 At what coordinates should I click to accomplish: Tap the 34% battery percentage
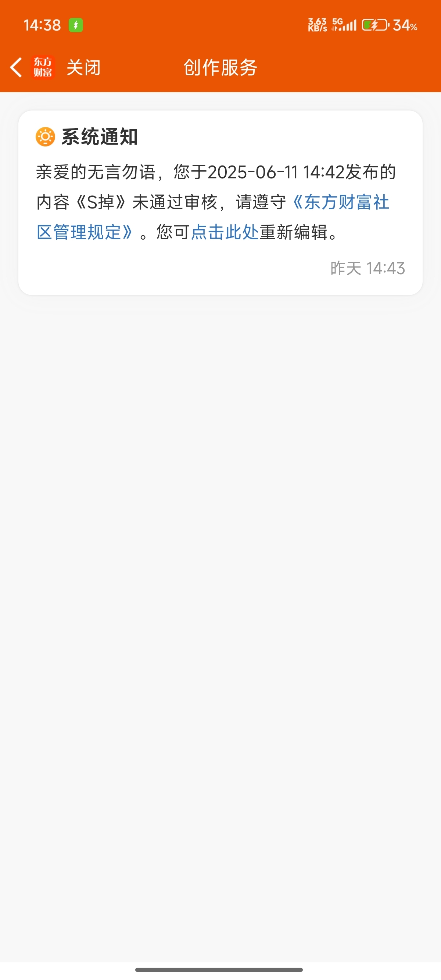click(405, 25)
